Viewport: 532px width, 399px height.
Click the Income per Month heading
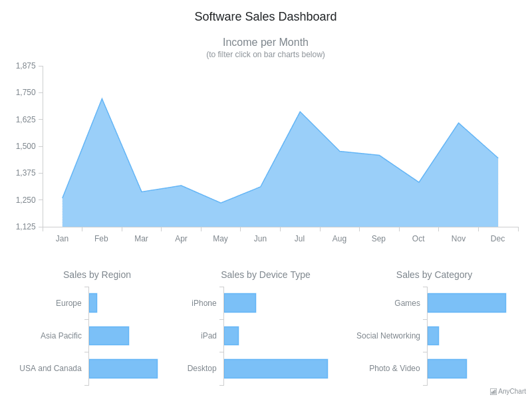[x=266, y=42]
